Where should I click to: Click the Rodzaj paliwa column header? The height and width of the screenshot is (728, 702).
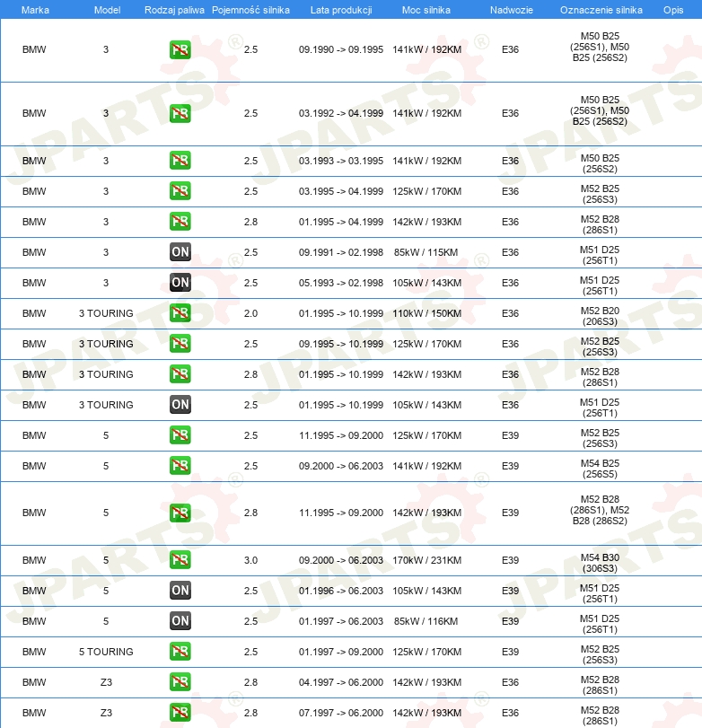click(x=174, y=10)
